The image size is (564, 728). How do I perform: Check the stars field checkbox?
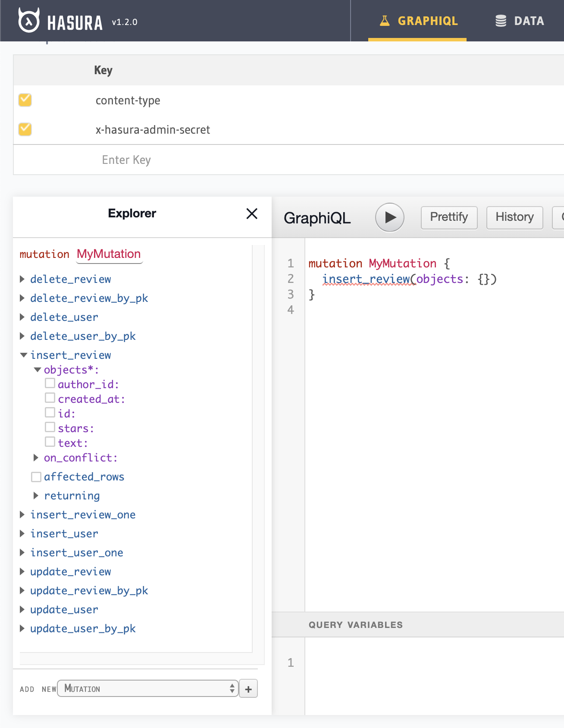coord(50,427)
